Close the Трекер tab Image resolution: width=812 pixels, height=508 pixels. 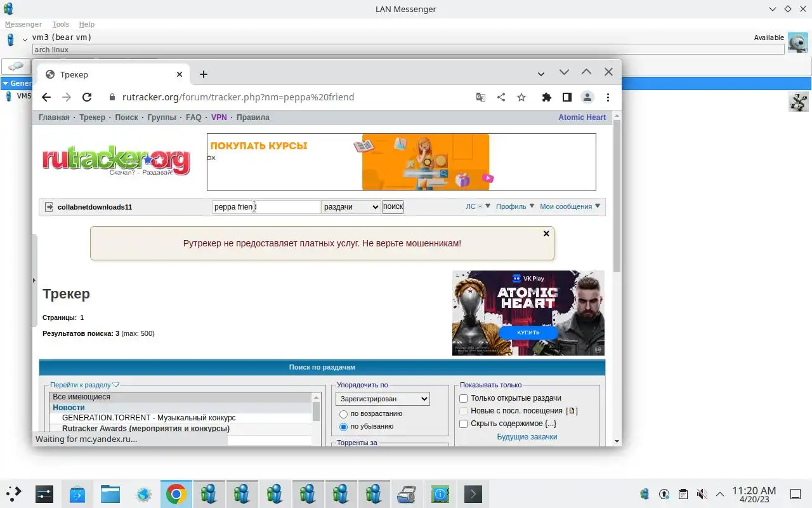pyautogui.click(x=180, y=74)
